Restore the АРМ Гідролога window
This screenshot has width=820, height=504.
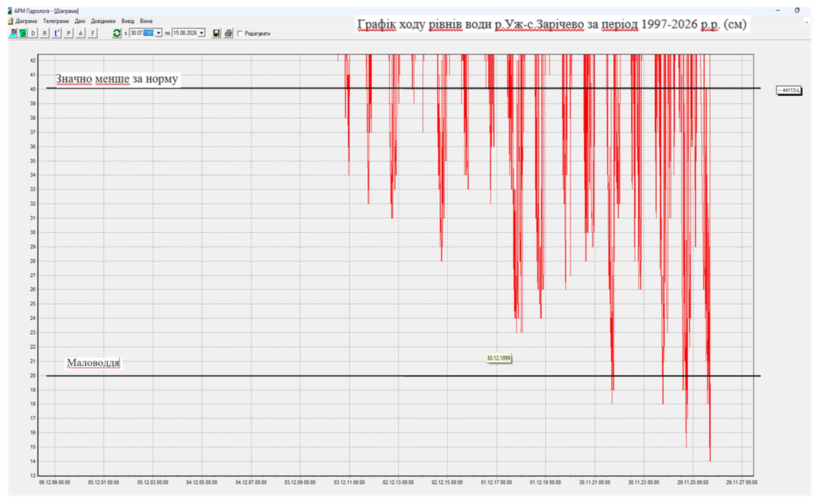pos(797,10)
